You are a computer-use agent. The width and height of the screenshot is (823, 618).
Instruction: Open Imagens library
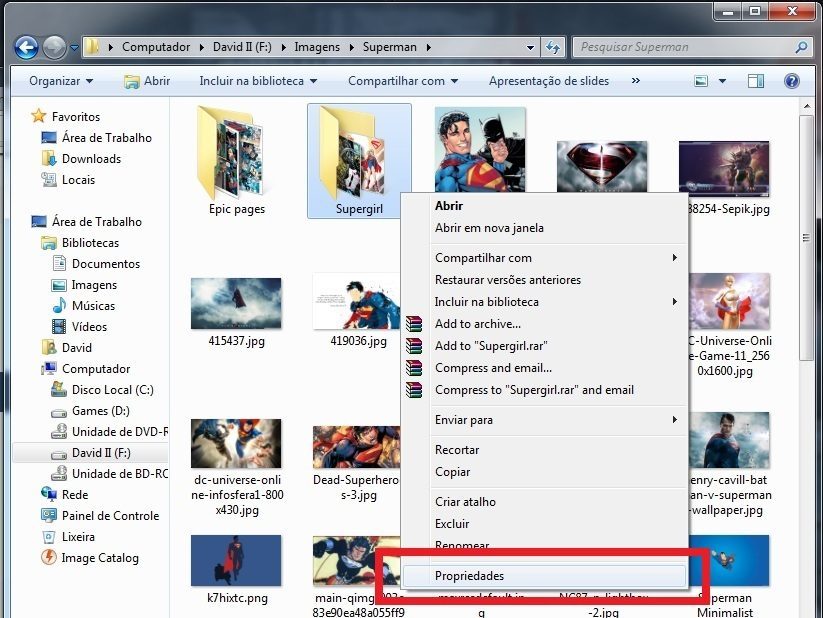coord(94,285)
